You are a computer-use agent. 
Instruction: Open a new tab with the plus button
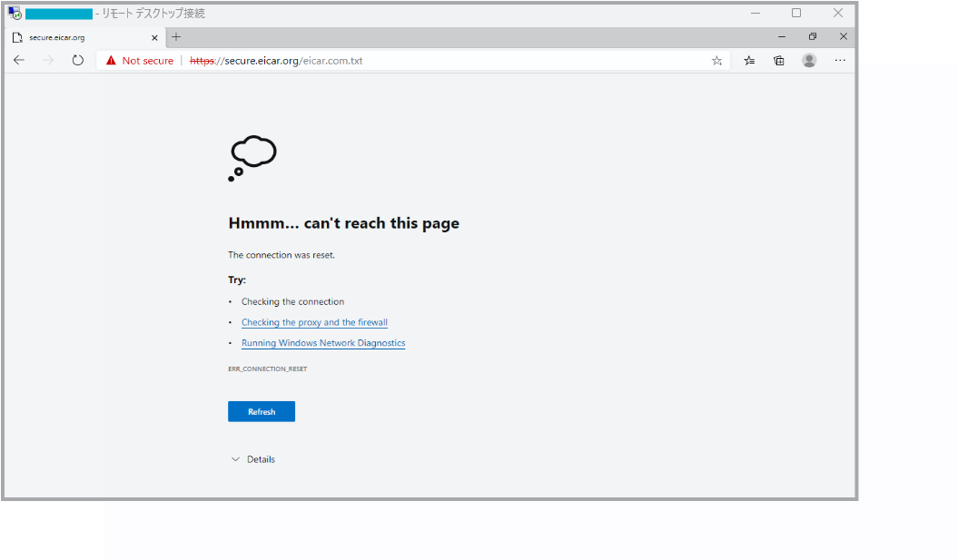[x=176, y=37]
